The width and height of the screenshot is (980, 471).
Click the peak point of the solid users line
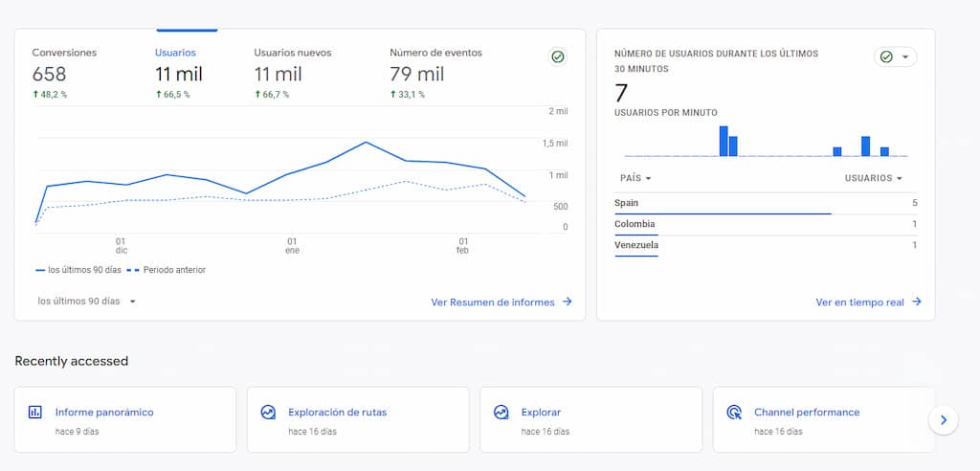(x=366, y=142)
